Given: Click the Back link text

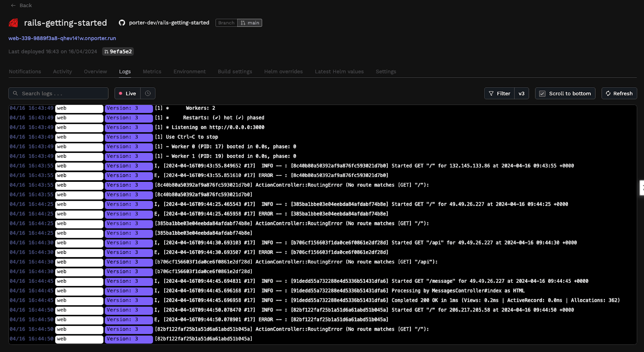Looking at the screenshot, I should coord(26,6).
